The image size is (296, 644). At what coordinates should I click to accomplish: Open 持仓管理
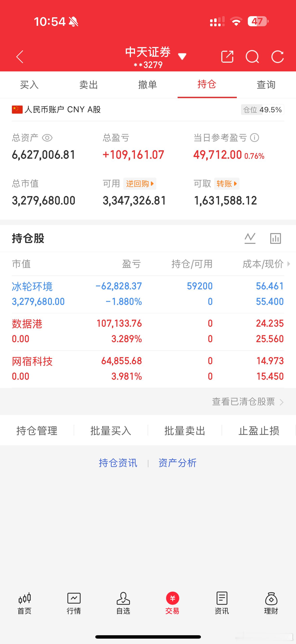pyautogui.click(x=37, y=431)
